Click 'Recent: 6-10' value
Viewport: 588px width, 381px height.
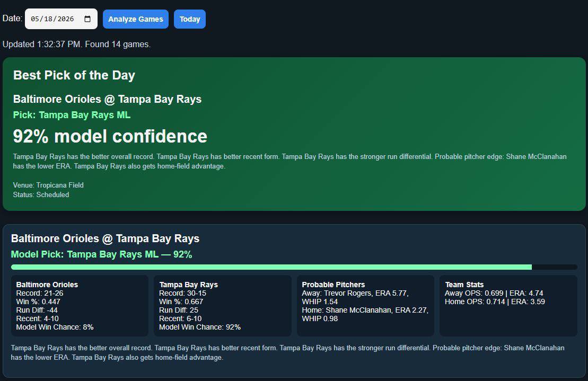pos(180,319)
